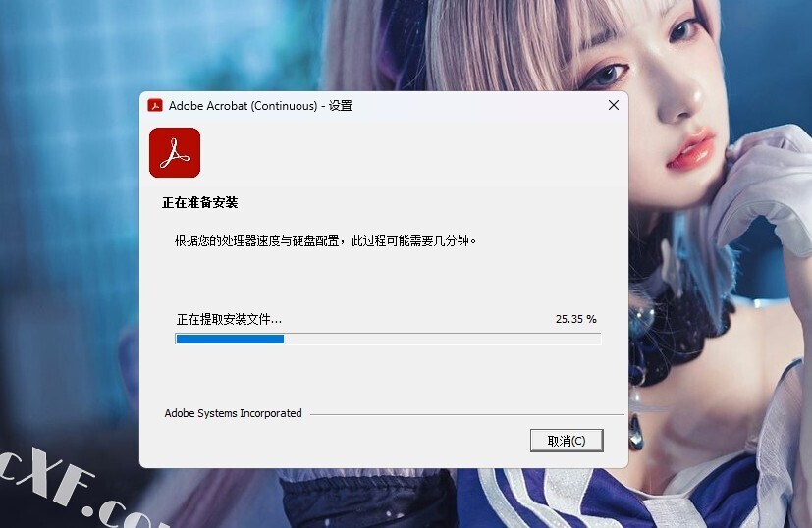Click the girl's face on desktop wallpaper
The image size is (812, 528).
pyautogui.click(x=658, y=93)
